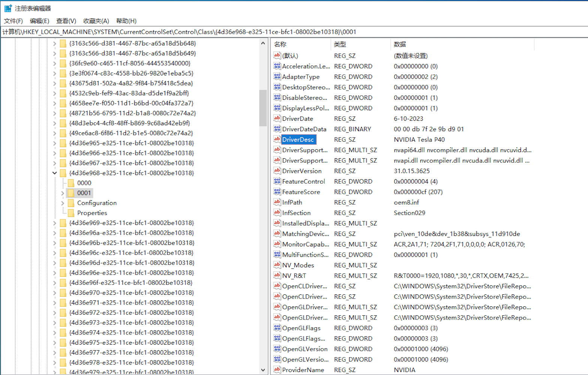Click the folder icon beside Configuration

[x=71, y=203]
